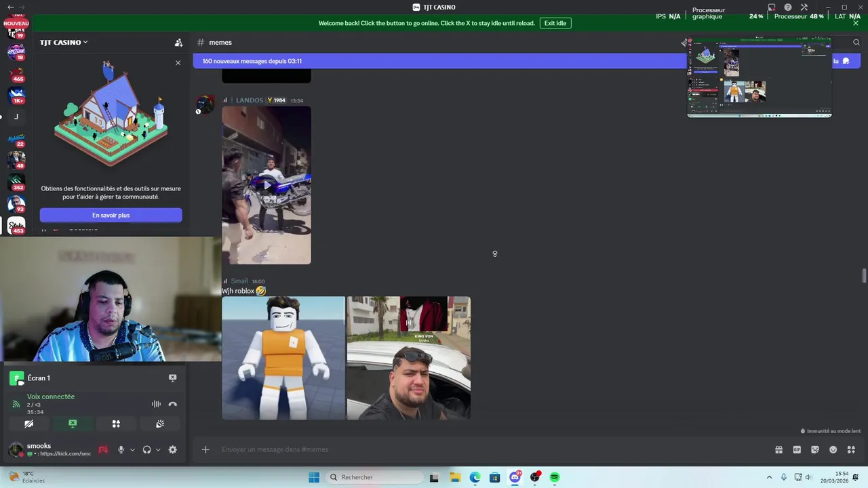Disconnect from voice call
Image resolution: width=868 pixels, height=488 pixels.
(172, 404)
